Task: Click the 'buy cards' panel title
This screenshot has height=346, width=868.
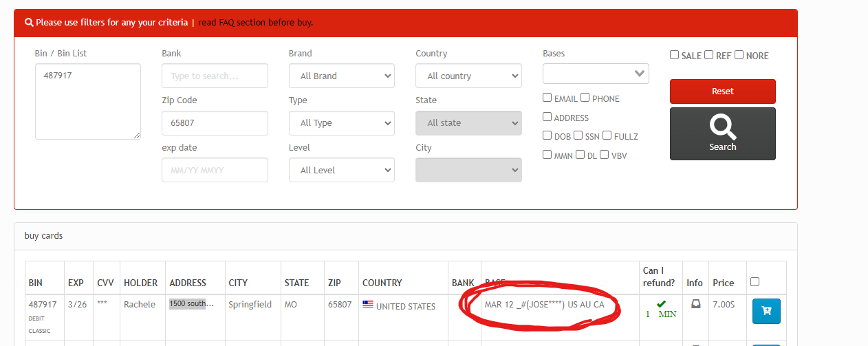Action: click(x=43, y=236)
